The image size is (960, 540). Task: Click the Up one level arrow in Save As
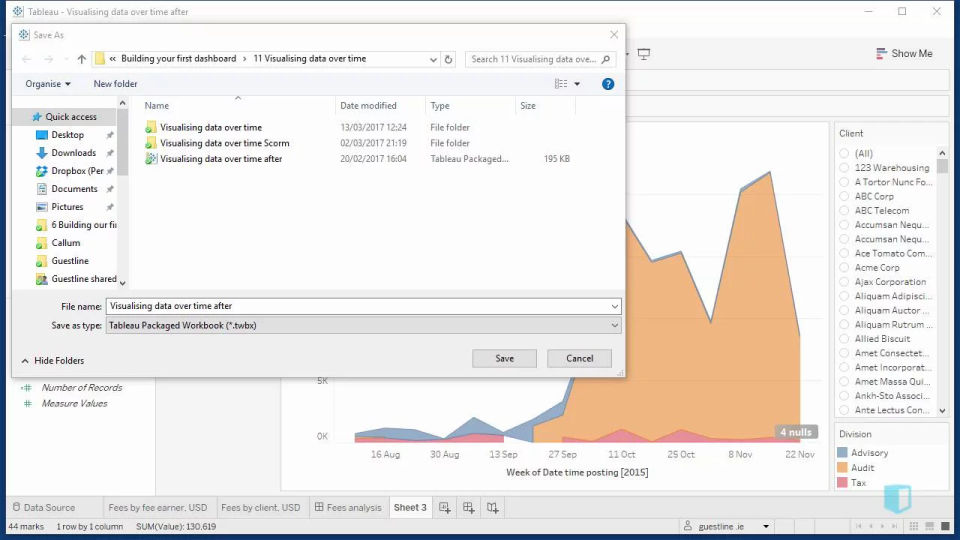coord(81,59)
